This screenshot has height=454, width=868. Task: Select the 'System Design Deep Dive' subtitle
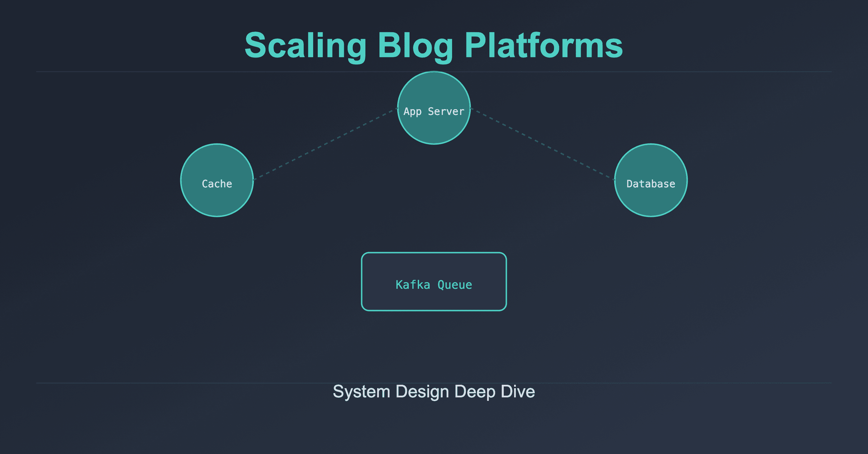434,392
